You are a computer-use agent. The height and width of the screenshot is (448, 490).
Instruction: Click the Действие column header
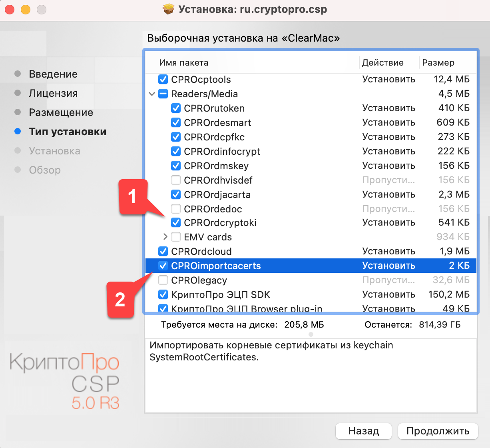pyautogui.click(x=382, y=62)
